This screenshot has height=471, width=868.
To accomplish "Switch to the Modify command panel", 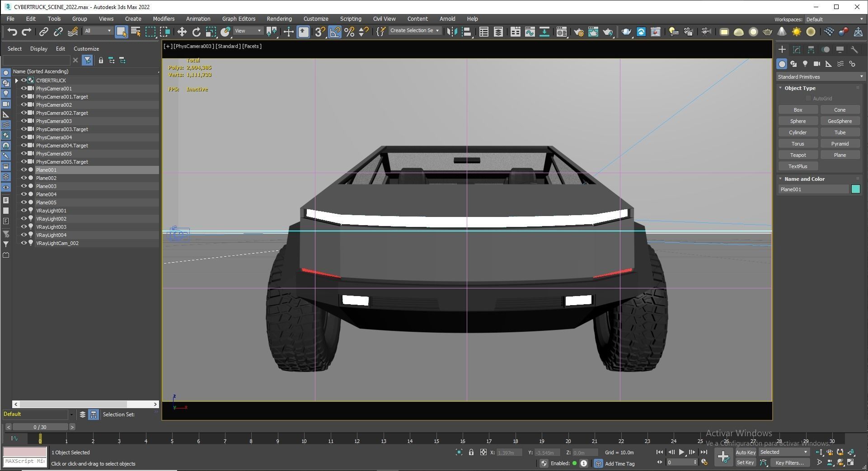I will click(x=797, y=50).
